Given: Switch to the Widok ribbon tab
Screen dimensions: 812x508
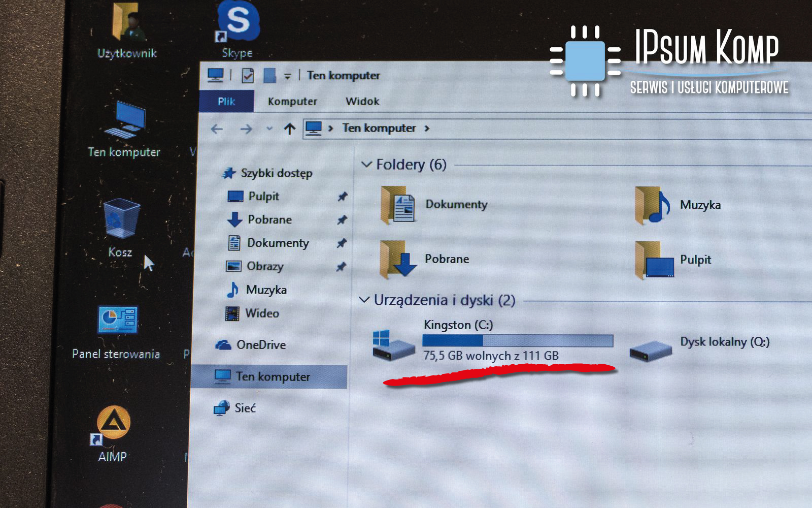Looking at the screenshot, I should click(362, 101).
